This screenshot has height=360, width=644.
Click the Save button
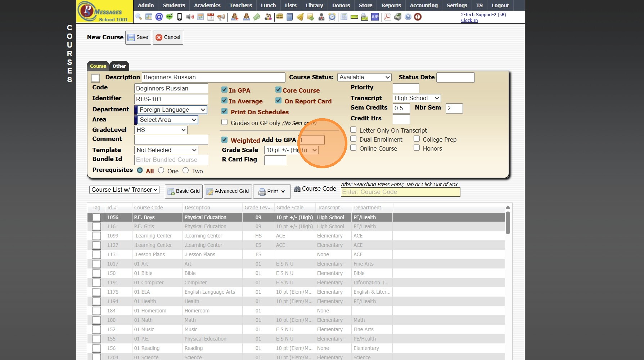pos(138,37)
